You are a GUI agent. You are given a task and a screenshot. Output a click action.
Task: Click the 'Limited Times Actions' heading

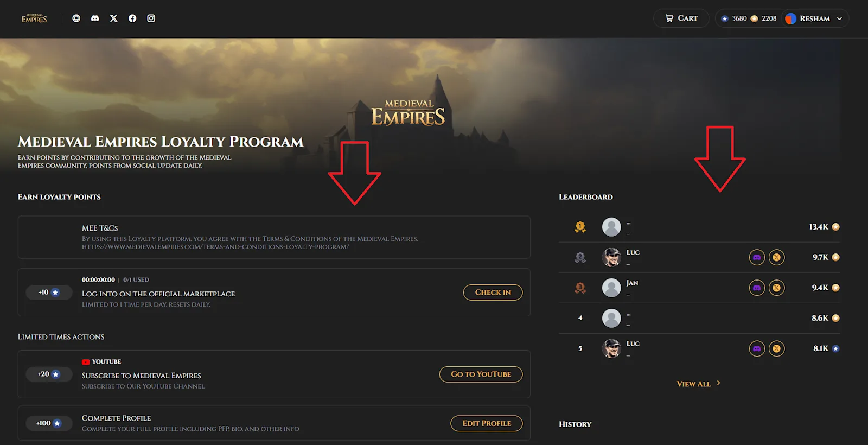(61, 337)
